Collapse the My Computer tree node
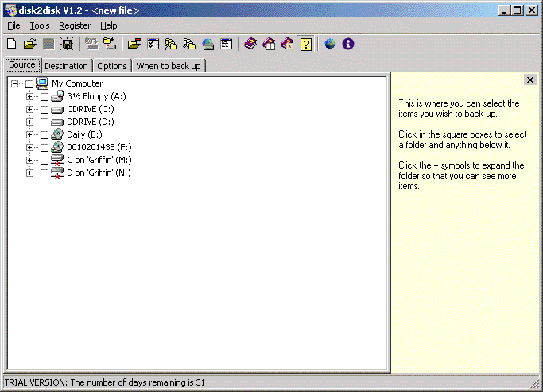The width and height of the screenshot is (543, 392). [x=14, y=83]
